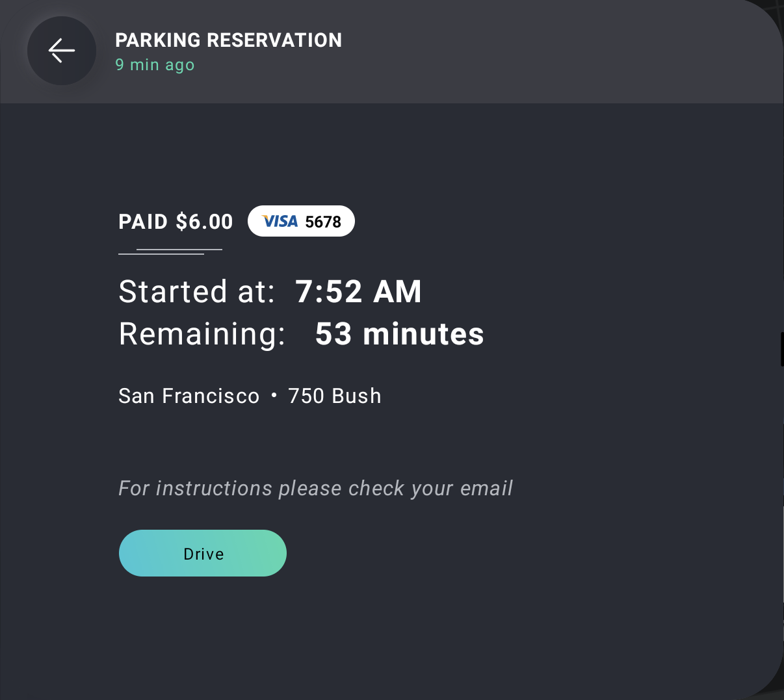Screen dimensions: 784x700
Task: Select the 7:52 AM start time
Action: pyautogui.click(x=359, y=291)
